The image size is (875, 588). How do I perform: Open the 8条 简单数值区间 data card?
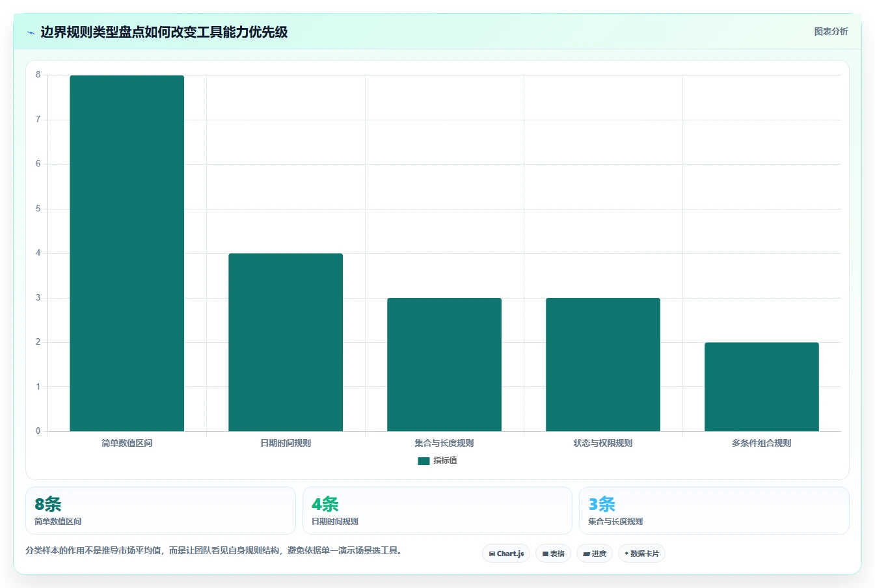161,511
